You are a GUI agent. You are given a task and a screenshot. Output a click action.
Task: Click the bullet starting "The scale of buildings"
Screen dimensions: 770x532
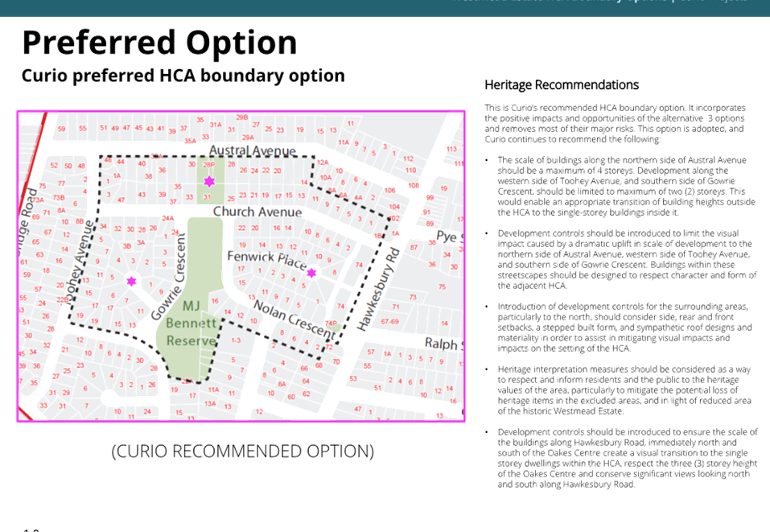[626, 186]
